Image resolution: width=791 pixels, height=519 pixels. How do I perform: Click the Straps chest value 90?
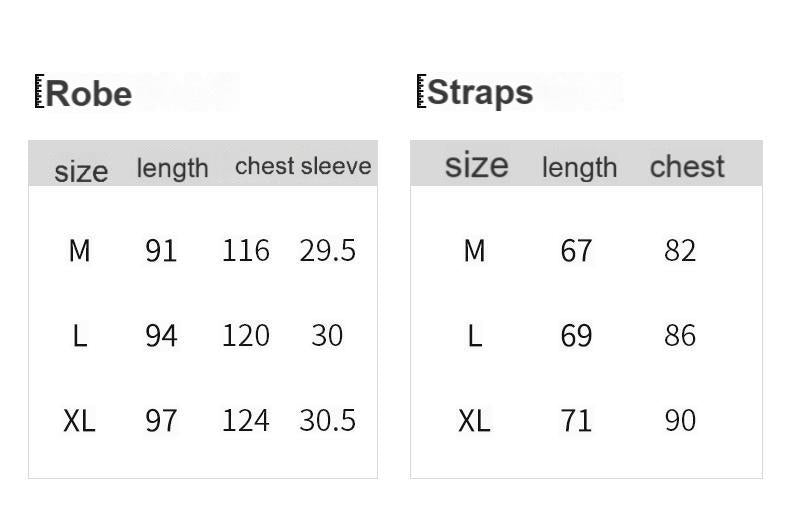click(x=680, y=420)
